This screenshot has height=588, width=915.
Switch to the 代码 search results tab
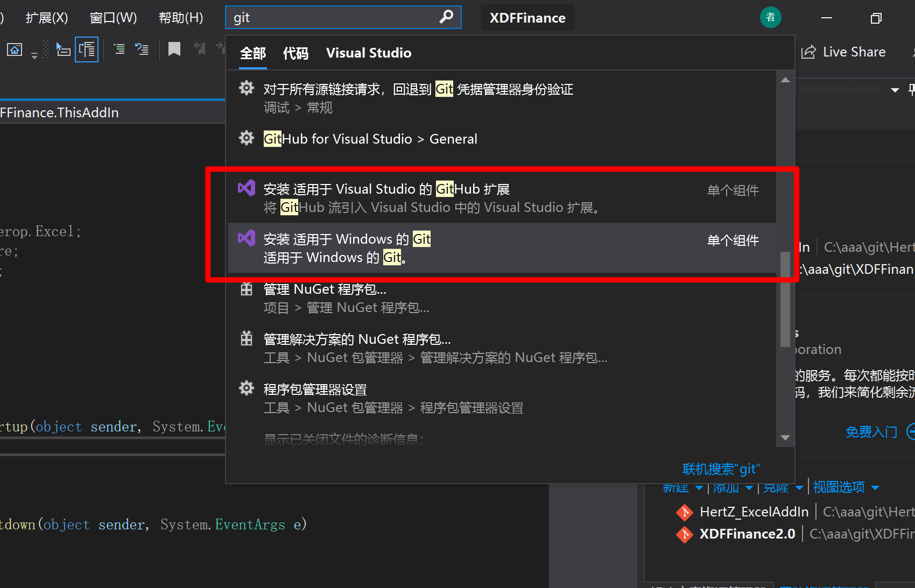(x=296, y=53)
